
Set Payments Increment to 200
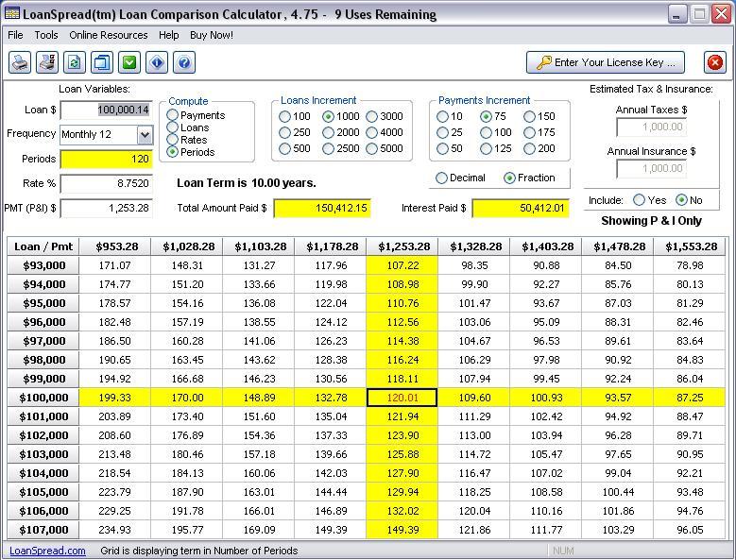[x=529, y=148]
